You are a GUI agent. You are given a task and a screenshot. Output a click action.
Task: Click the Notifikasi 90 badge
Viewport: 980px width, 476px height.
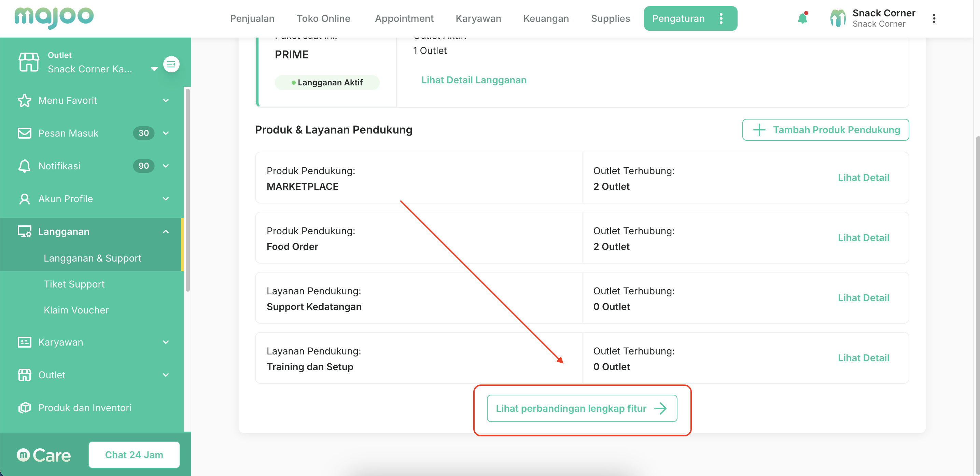pos(144,166)
